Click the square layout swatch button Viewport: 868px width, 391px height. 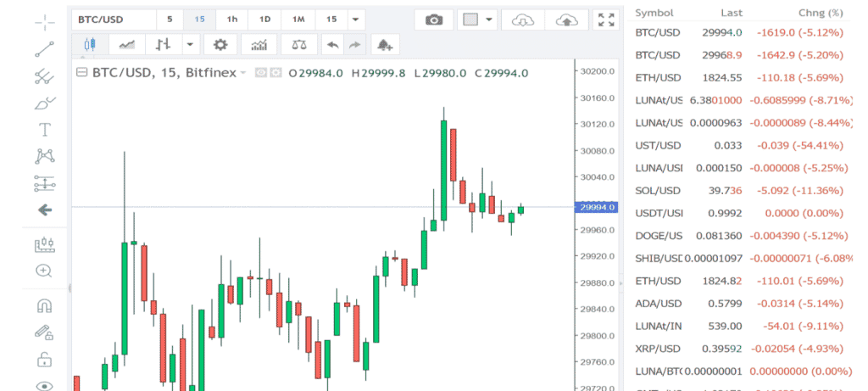click(x=470, y=20)
